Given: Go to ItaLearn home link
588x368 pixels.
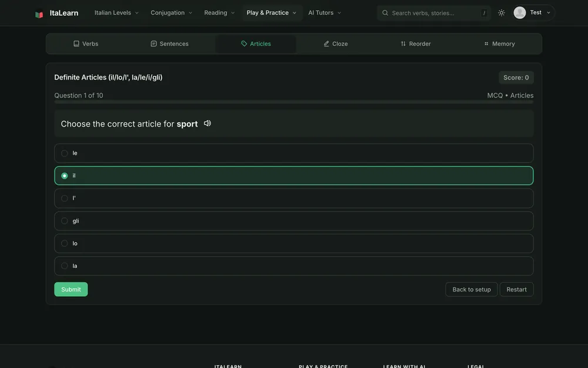Looking at the screenshot, I should pos(56,13).
